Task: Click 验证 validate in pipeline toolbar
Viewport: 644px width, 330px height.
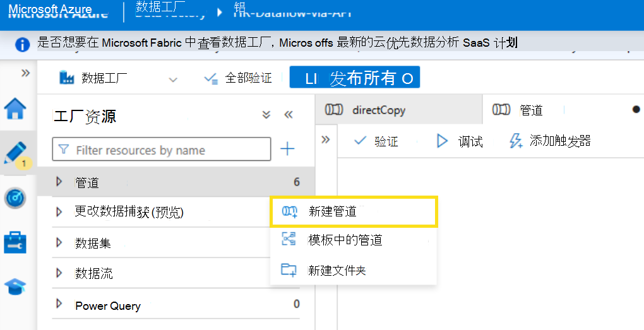Action: [376, 141]
